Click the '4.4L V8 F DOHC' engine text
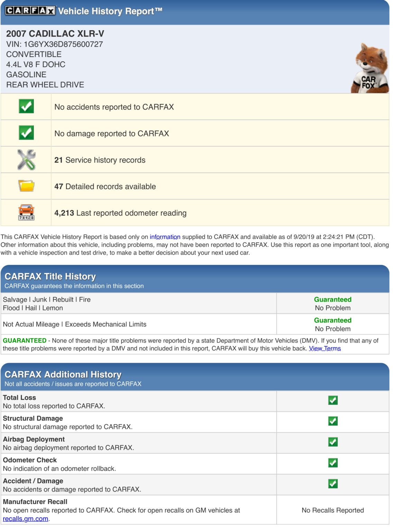This screenshot has width=394, height=532. point(36,64)
